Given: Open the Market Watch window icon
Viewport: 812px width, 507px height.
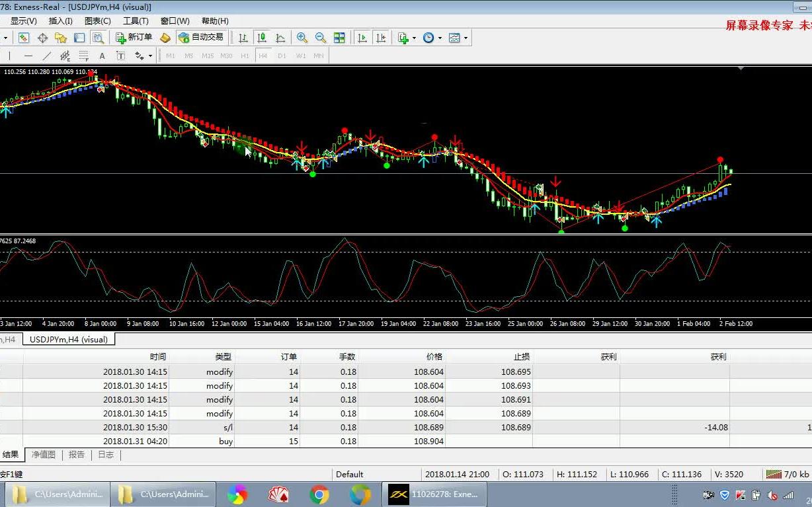Looking at the screenshot, I should [24, 38].
